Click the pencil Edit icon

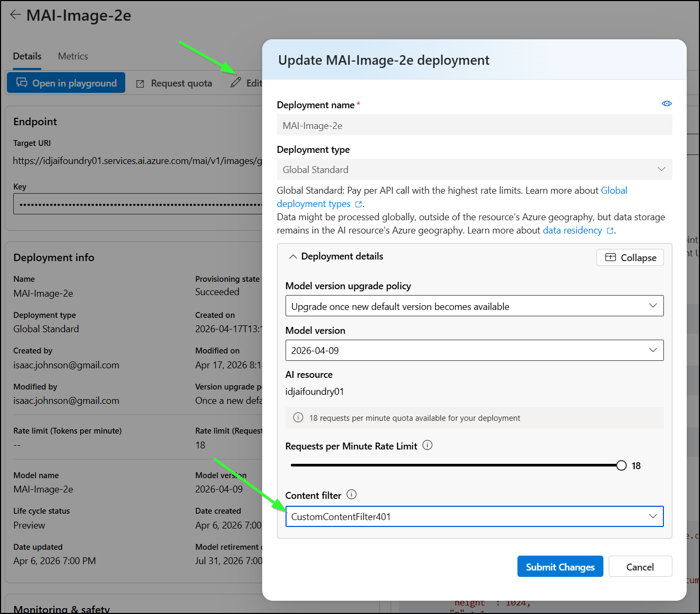tap(236, 83)
